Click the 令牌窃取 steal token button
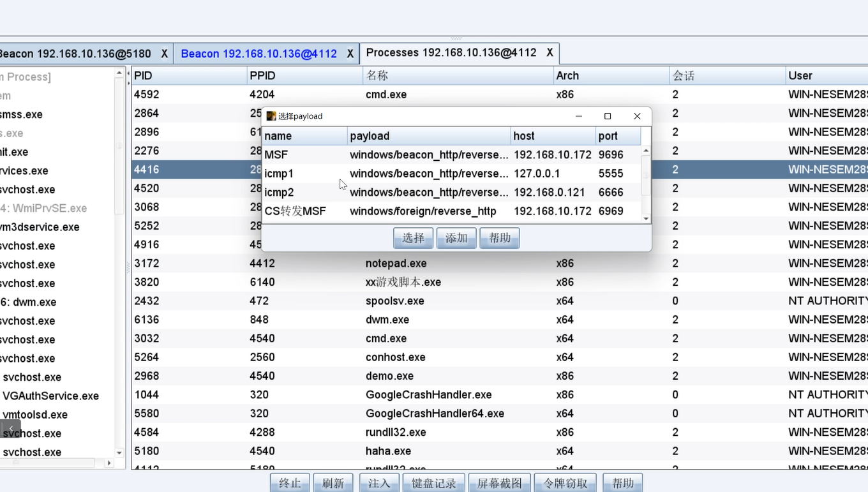Viewport: 868px width, 492px height. pos(565,483)
